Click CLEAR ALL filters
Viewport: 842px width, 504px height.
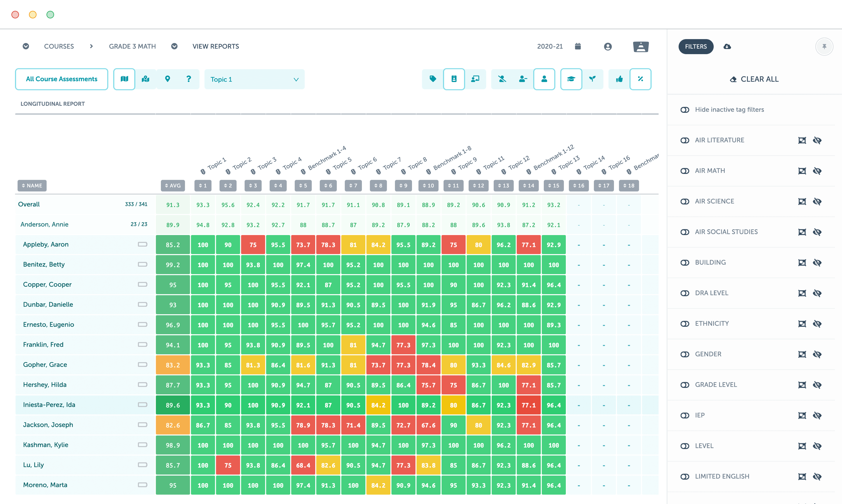tap(754, 79)
